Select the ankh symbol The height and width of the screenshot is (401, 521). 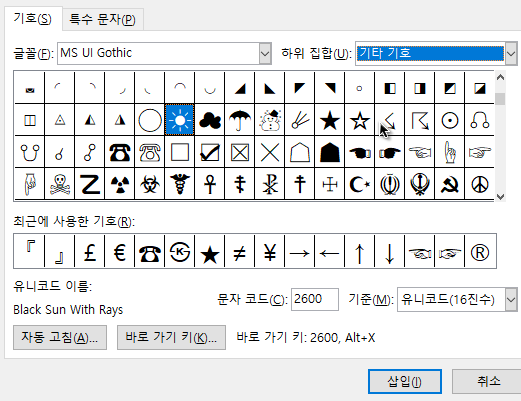[x=210, y=184]
